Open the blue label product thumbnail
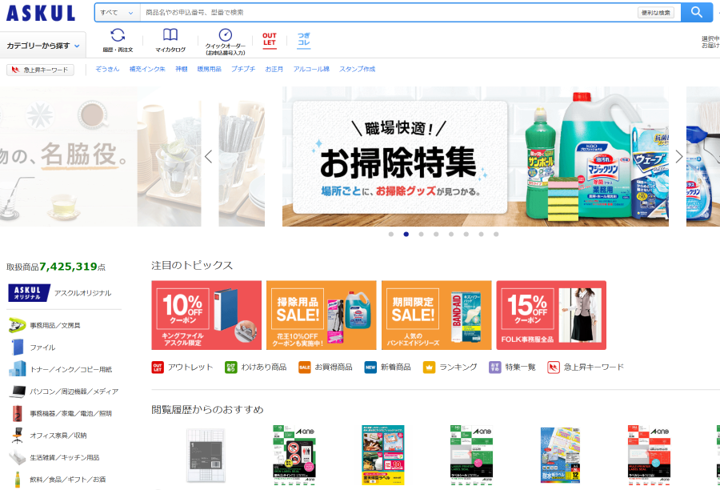Image resolution: width=720 pixels, height=490 pixels. 560,455
